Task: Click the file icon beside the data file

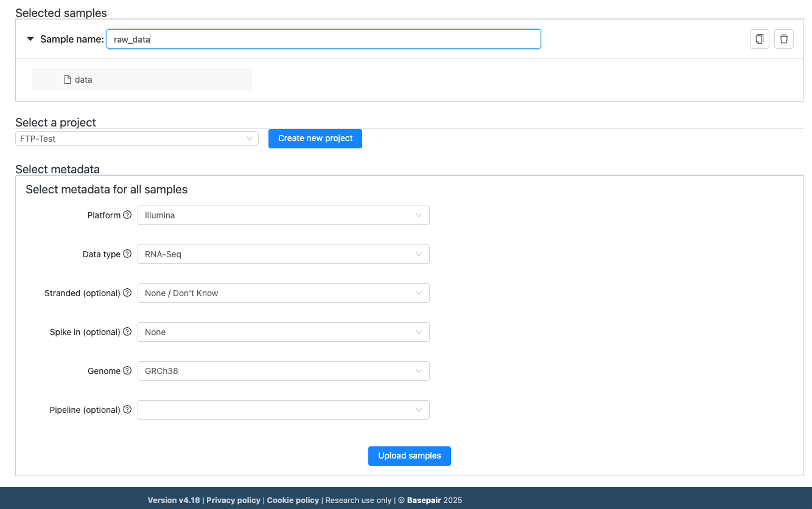Action: point(66,79)
